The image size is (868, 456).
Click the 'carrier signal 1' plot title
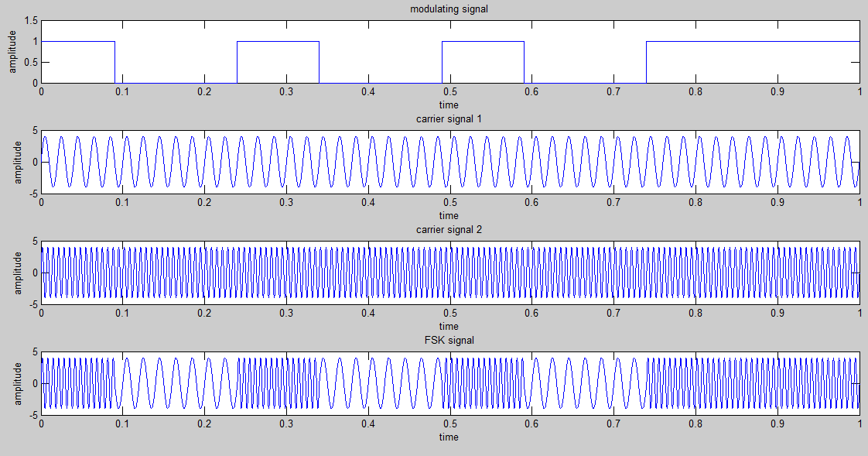coord(448,119)
